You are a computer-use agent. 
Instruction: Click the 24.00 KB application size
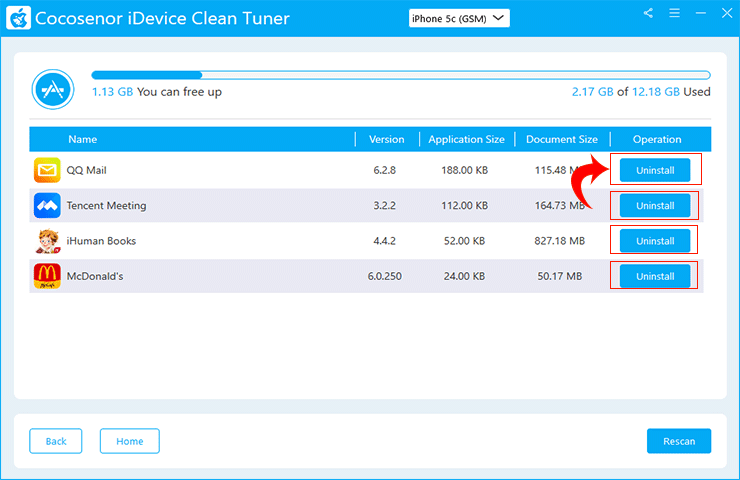(464, 276)
